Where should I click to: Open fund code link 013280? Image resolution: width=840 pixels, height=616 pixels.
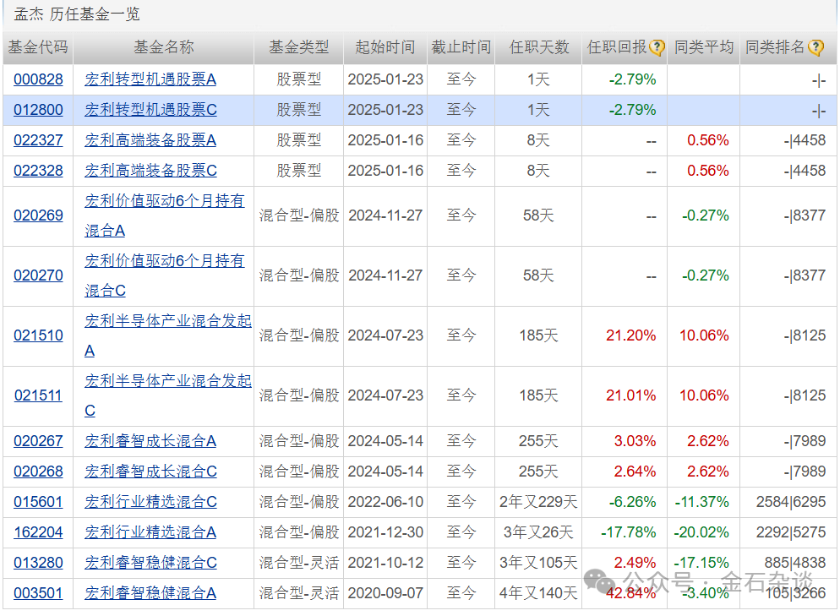click(x=38, y=564)
